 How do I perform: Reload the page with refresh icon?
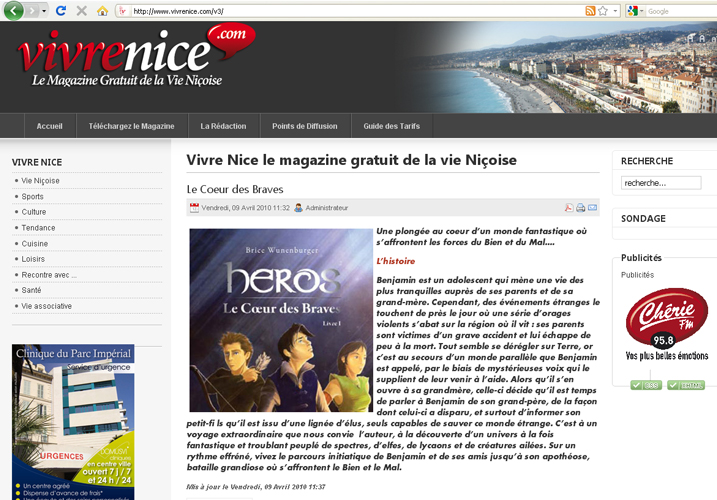[x=61, y=11]
